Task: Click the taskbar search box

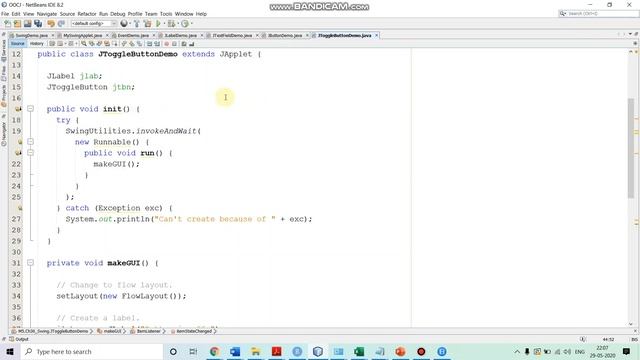Action: [91, 351]
